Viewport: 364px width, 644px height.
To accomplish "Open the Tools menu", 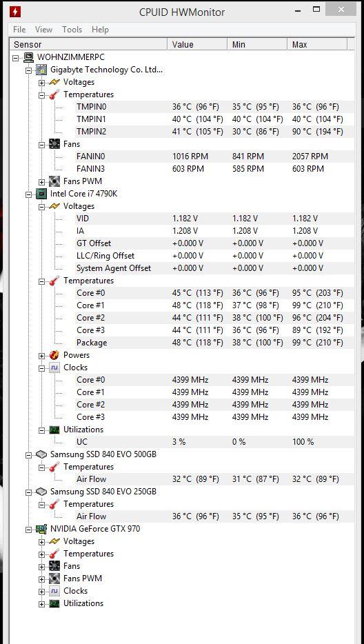I will pyautogui.click(x=72, y=30).
